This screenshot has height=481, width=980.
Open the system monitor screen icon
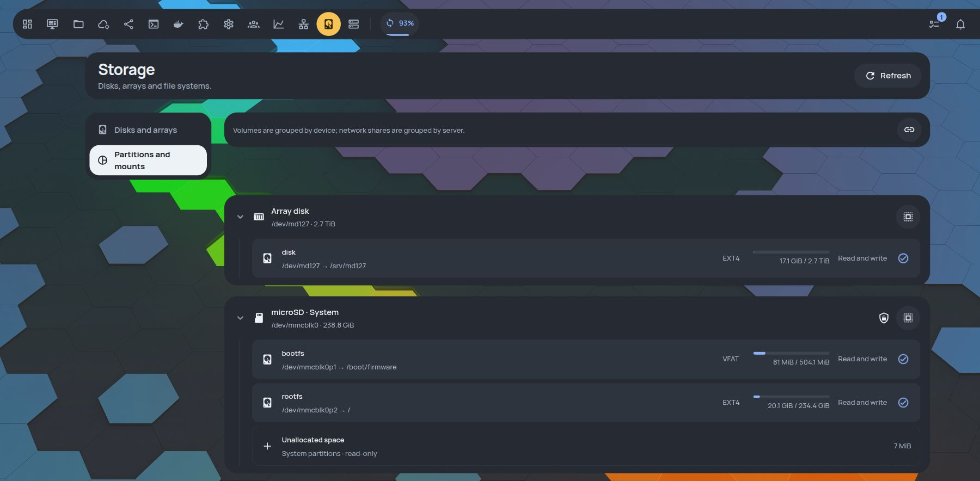[52, 24]
